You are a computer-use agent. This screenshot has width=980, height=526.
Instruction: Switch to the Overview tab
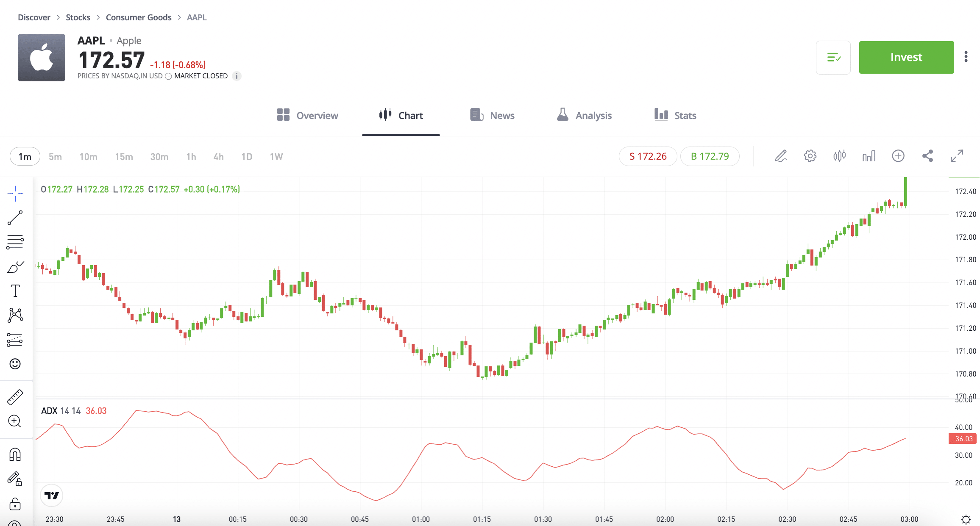point(307,115)
